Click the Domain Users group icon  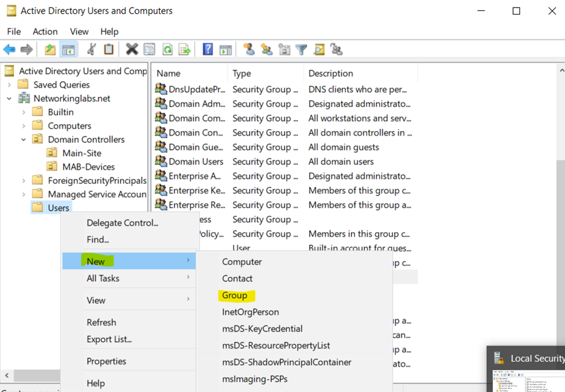[161, 161]
